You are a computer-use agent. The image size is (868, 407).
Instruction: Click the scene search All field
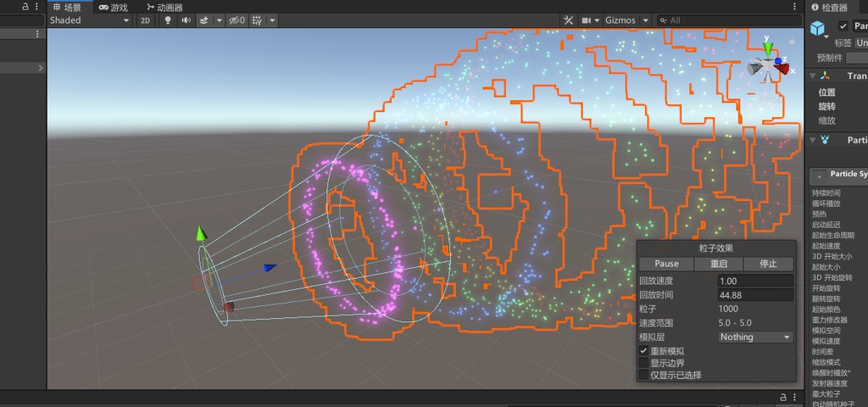(729, 20)
